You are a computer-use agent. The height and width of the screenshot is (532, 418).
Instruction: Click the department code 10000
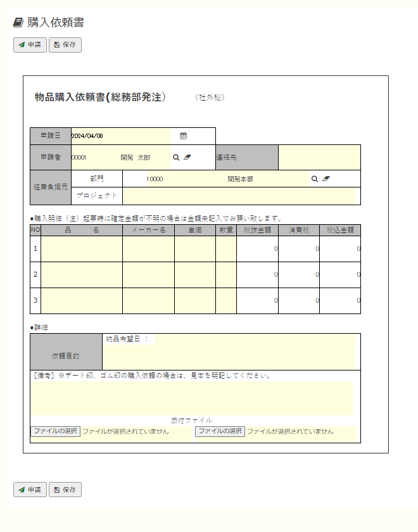[155, 179]
